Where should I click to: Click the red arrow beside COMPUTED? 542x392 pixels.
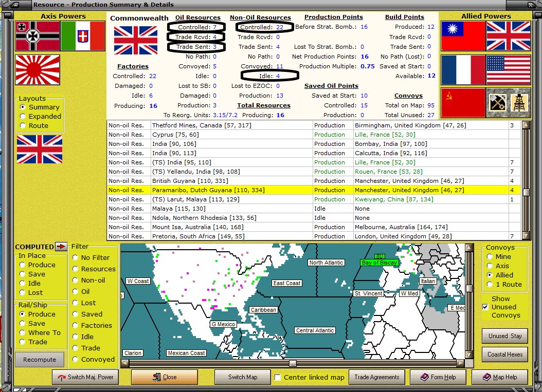(x=61, y=246)
